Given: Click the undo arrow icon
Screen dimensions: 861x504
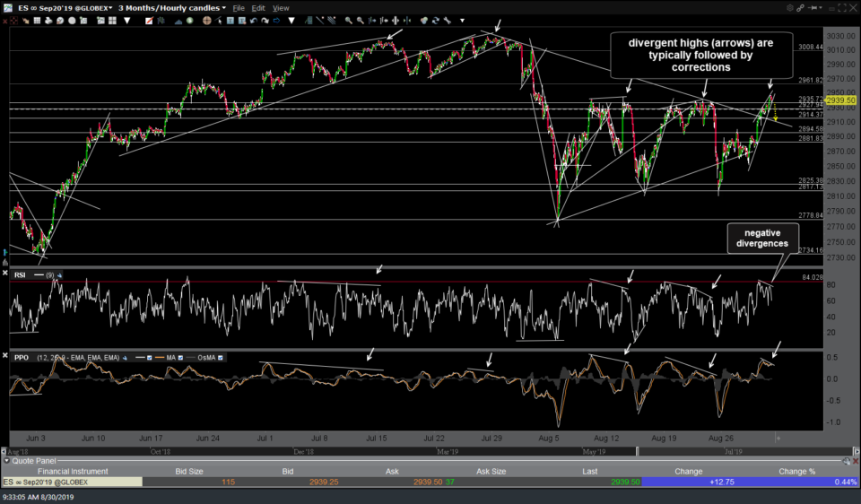Looking at the screenshot, I should pyautogui.click(x=254, y=21).
